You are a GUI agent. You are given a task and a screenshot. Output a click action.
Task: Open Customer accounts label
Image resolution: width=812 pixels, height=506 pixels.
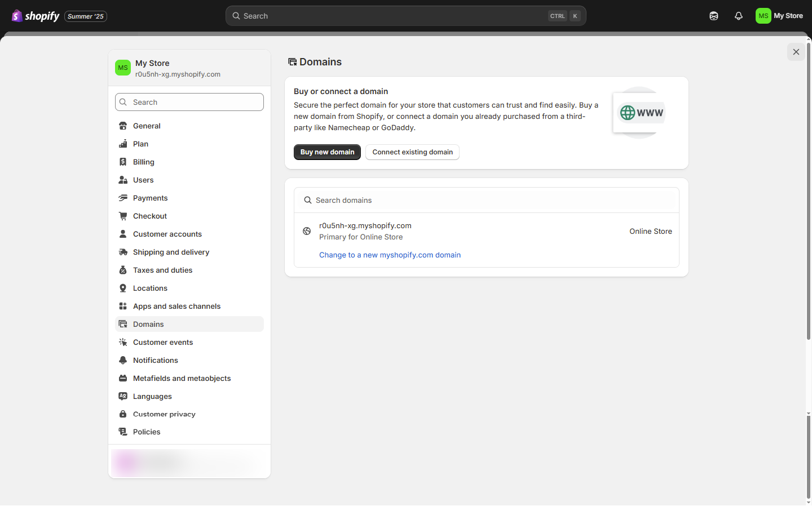pos(167,234)
